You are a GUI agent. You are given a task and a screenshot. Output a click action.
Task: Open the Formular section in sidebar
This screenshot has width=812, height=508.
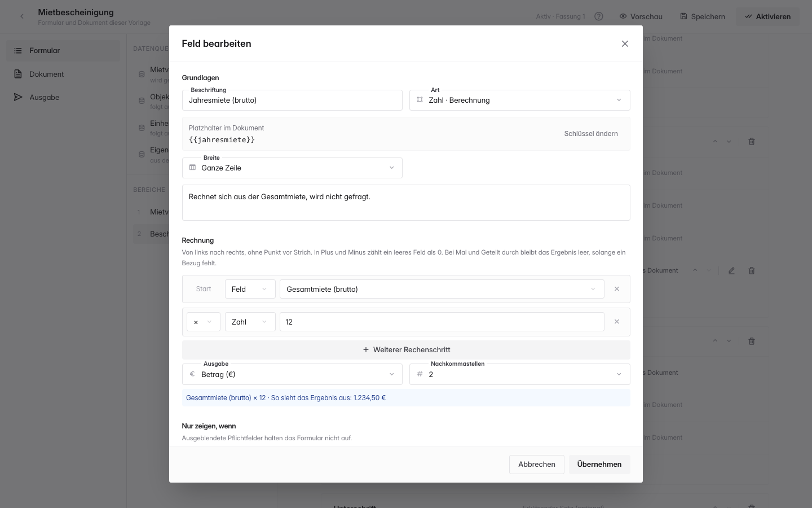63,50
